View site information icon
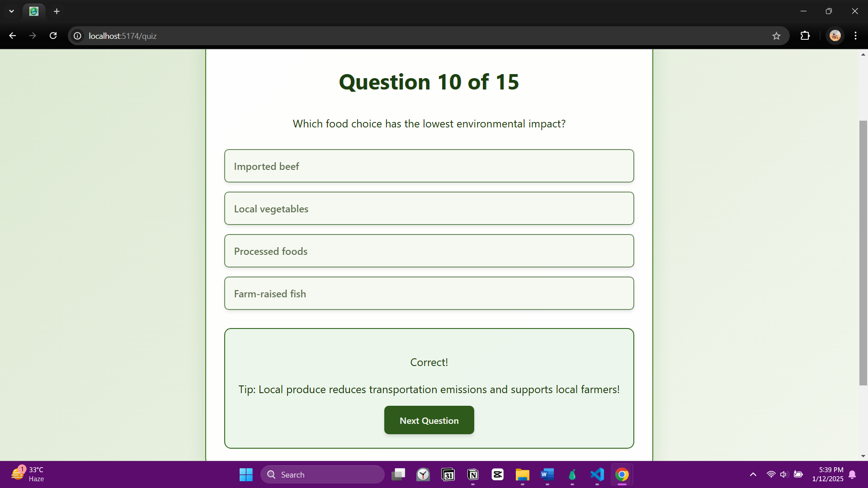 click(x=78, y=36)
